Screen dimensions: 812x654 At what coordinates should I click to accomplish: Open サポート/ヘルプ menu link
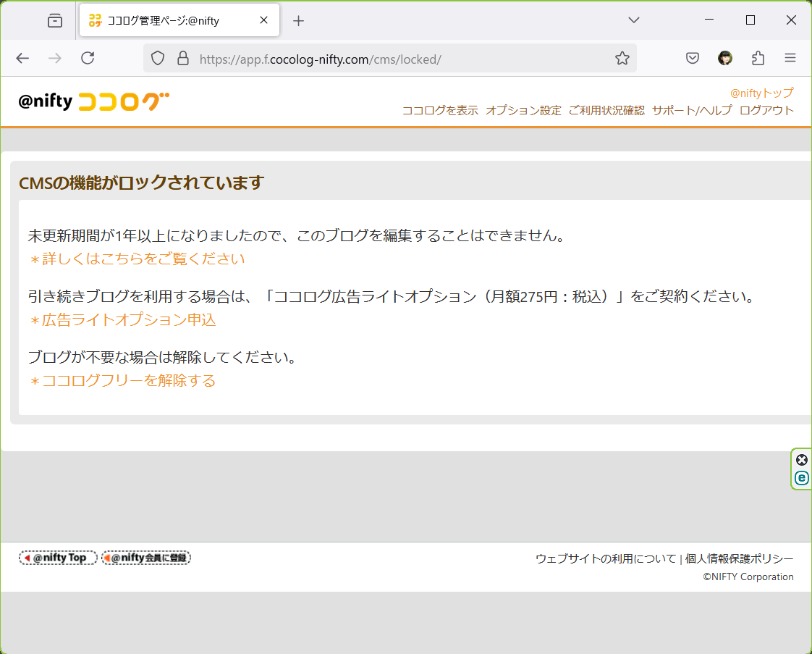692,110
